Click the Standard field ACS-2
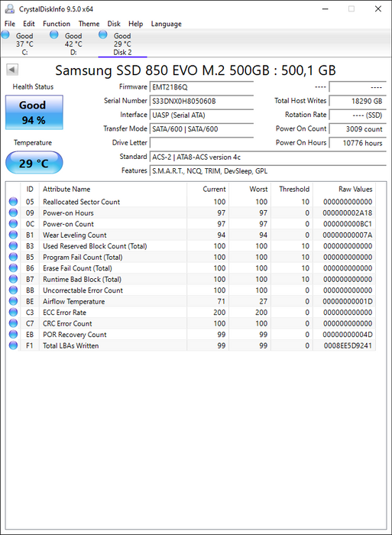The image size is (392, 535). (x=267, y=157)
